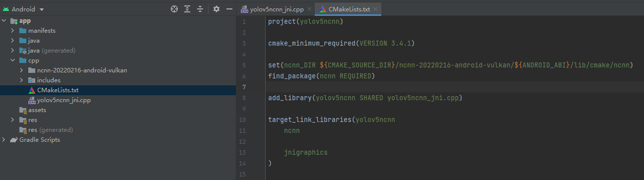Click the res (generated) folder icon
Viewport: 644px width, 180px height.
[x=23, y=130]
